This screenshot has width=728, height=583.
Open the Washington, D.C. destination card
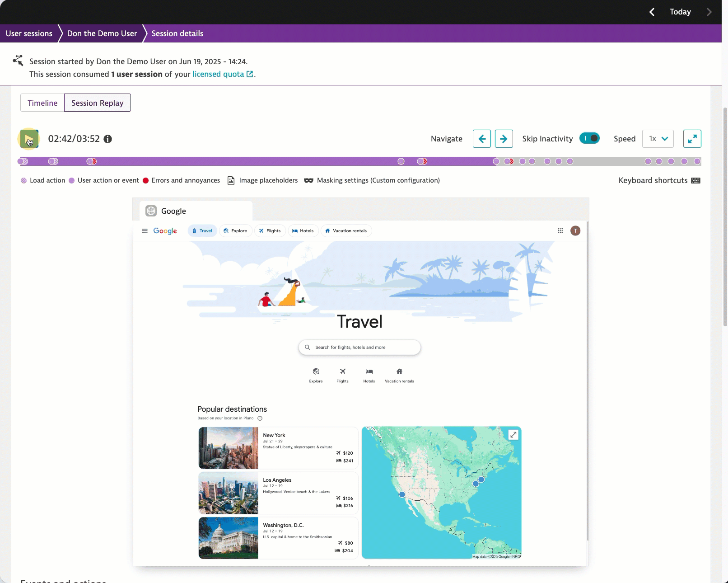278,538
